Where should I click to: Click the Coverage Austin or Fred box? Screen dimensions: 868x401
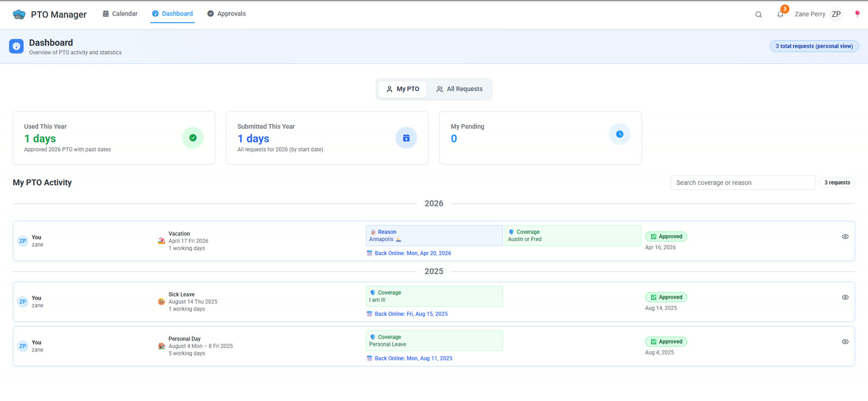click(x=573, y=236)
